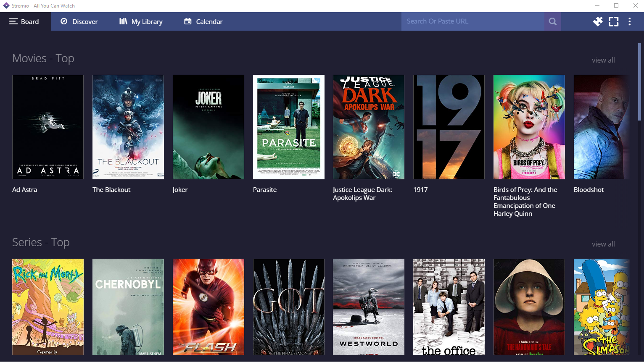This screenshot has height=362, width=644.
Task: Click Justice League Dark: Apokolips War title
Action: pyautogui.click(x=362, y=194)
